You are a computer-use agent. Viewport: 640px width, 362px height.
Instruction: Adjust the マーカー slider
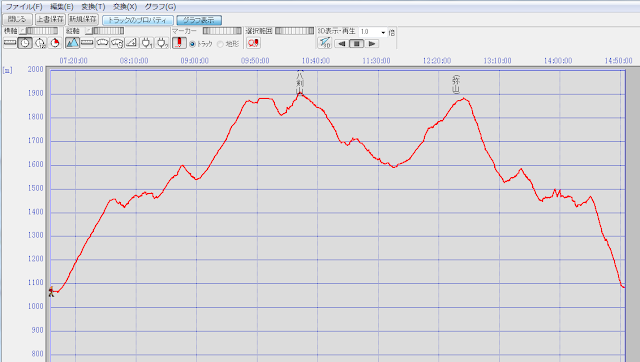222,31
